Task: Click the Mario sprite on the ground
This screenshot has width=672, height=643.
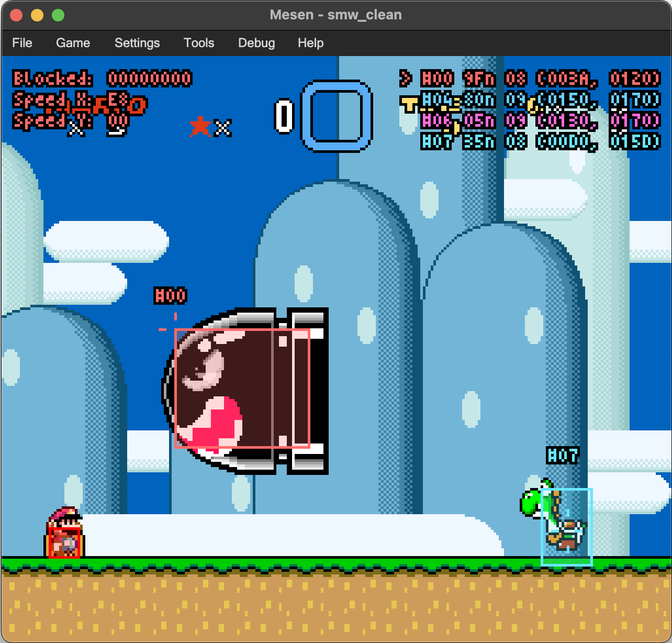Action: (x=64, y=532)
